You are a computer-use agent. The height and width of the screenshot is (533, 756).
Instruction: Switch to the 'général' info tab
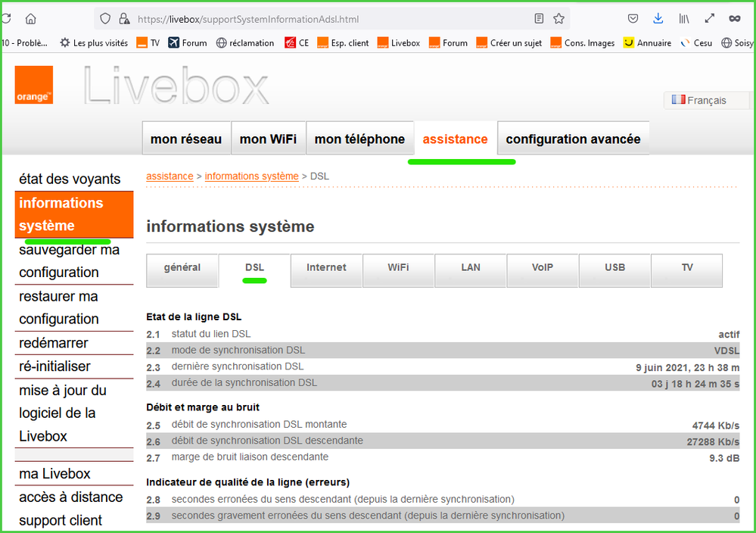point(182,270)
